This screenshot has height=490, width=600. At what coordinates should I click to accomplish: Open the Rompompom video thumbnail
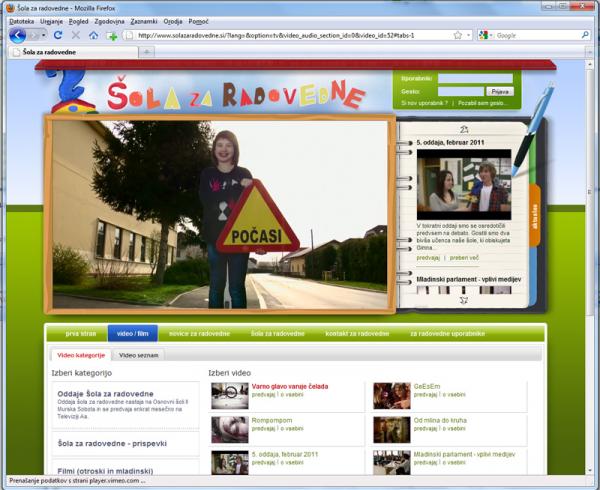[x=229, y=429]
